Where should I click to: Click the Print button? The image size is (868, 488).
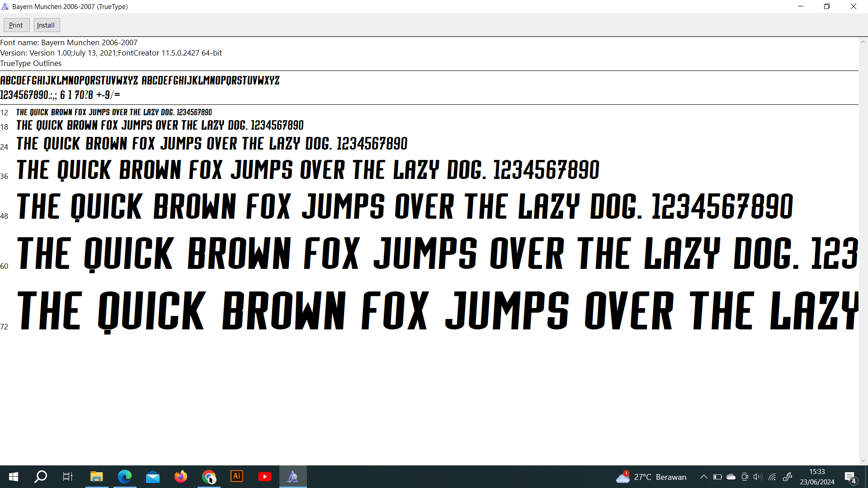click(x=16, y=25)
